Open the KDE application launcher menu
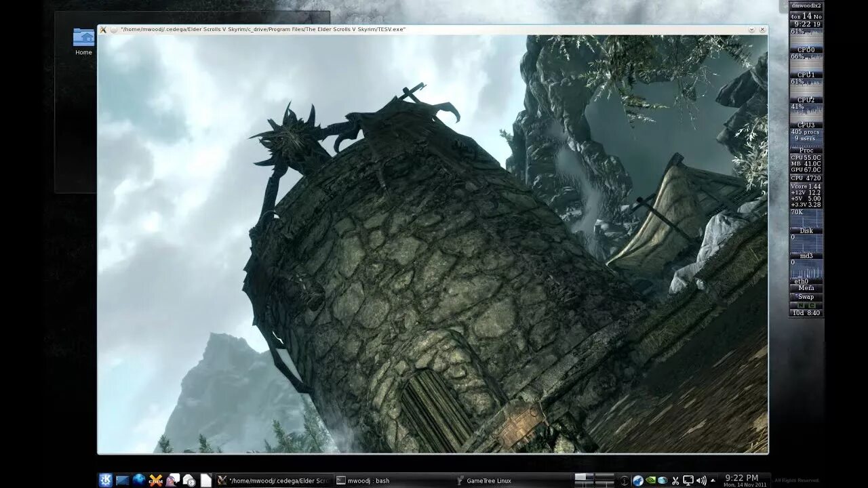This screenshot has width=868, height=488. (x=106, y=481)
